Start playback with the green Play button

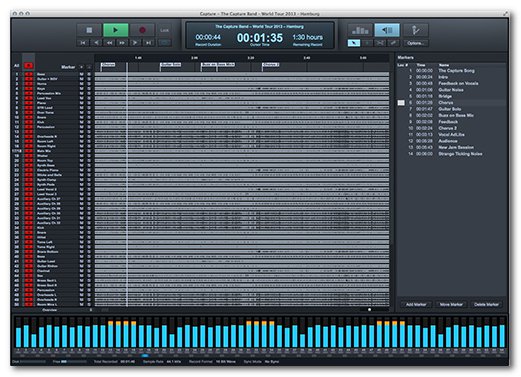tap(115, 30)
